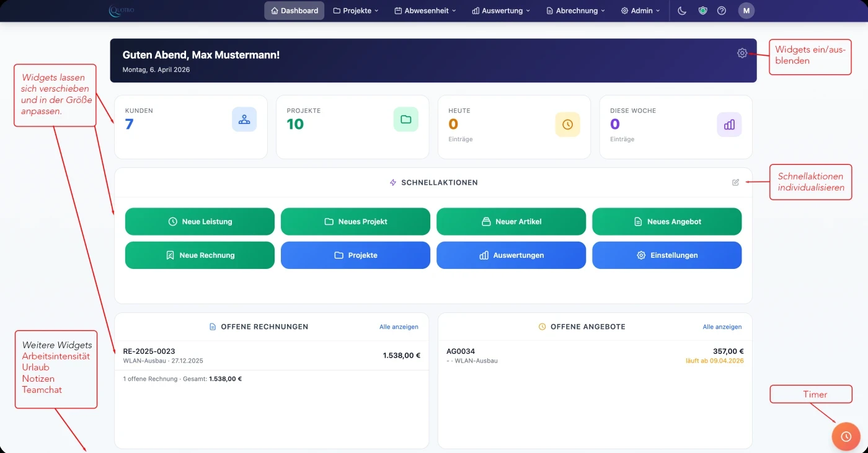
Task: Toggle dark mode moon icon
Action: (x=682, y=11)
